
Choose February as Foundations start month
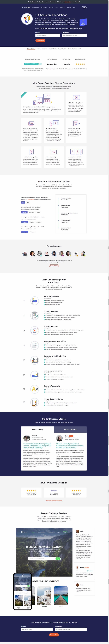coord(32,212)
